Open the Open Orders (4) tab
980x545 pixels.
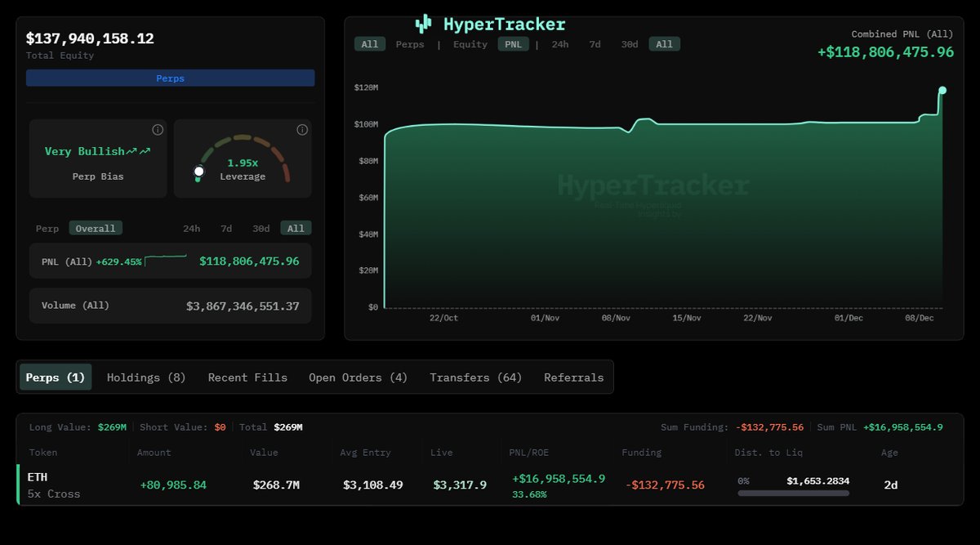coord(358,377)
